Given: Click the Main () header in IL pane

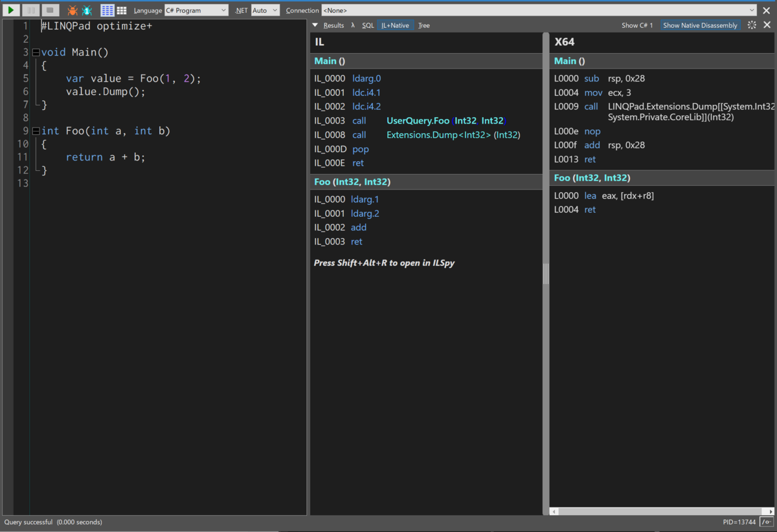Looking at the screenshot, I should pyautogui.click(x=426, y=61).
